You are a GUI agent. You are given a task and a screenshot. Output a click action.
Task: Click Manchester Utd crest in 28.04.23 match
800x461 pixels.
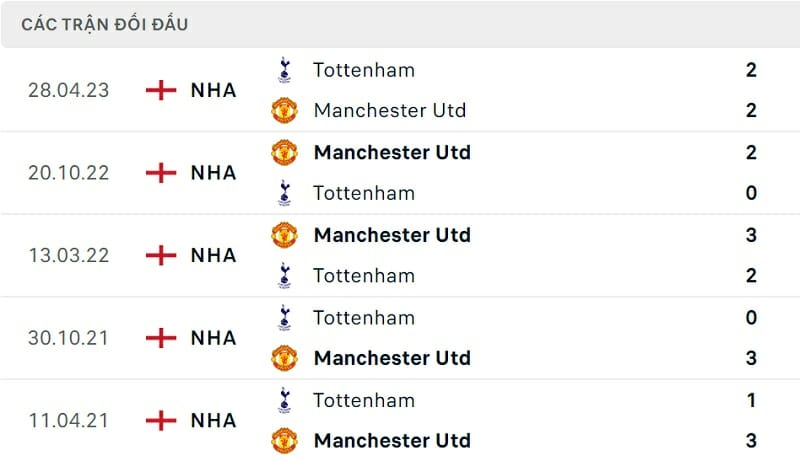point(285,110)
